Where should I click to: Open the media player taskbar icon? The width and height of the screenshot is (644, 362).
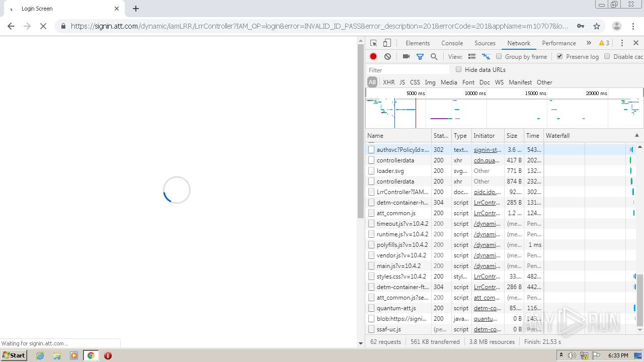pyautogui.click(x=74, y=355)
